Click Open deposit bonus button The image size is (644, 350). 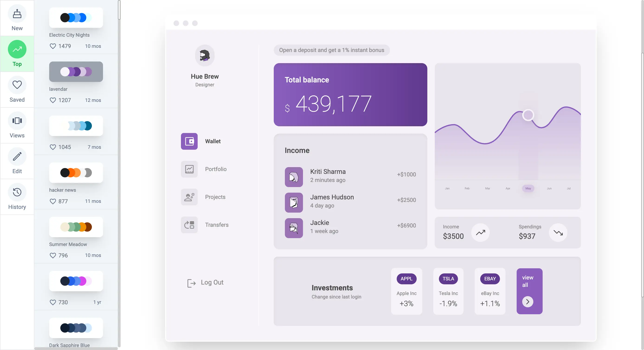[332, 50]
